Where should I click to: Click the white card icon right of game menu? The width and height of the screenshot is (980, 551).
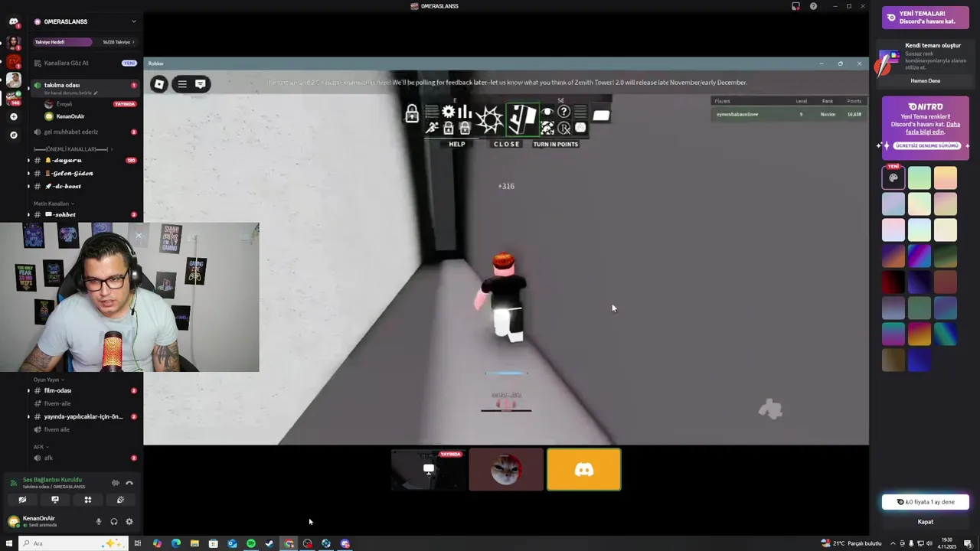(601, 116)
